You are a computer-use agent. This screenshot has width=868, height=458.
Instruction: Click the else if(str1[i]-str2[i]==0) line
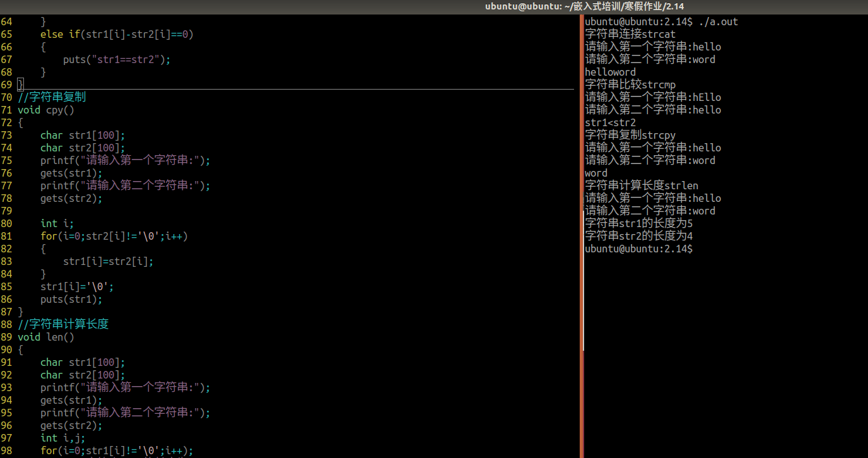117,34
